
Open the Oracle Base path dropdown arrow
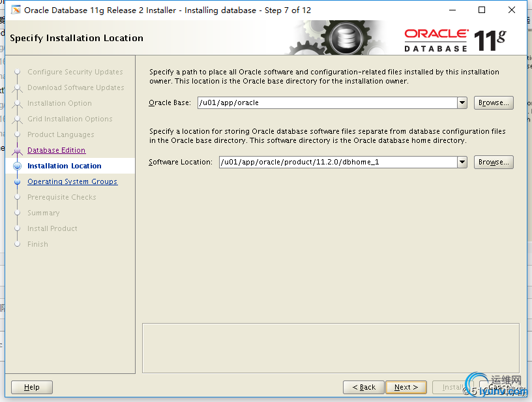point(462,102)
